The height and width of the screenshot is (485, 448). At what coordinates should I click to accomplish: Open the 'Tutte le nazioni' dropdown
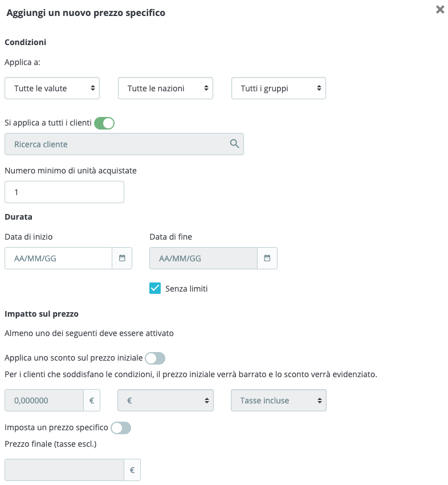pos(166,88)
